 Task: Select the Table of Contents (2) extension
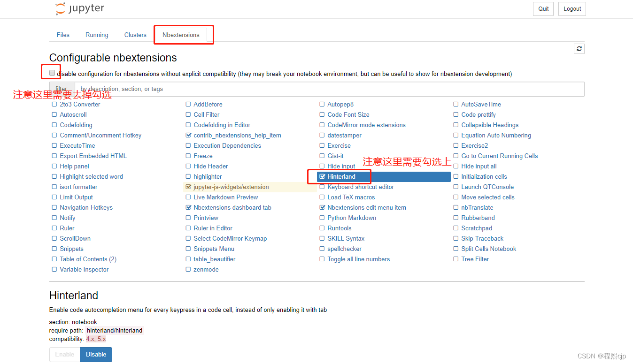coord(88,259)
